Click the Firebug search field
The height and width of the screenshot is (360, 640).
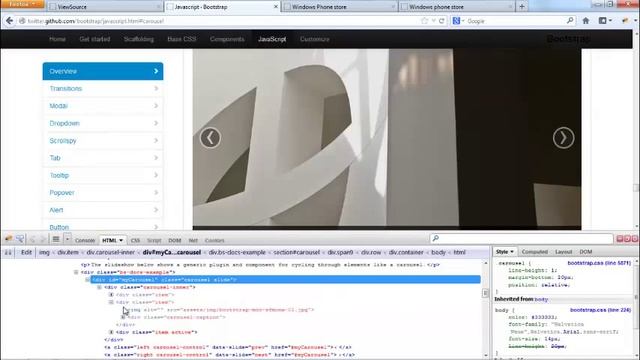pyautogui.click(x=522, y=238)
